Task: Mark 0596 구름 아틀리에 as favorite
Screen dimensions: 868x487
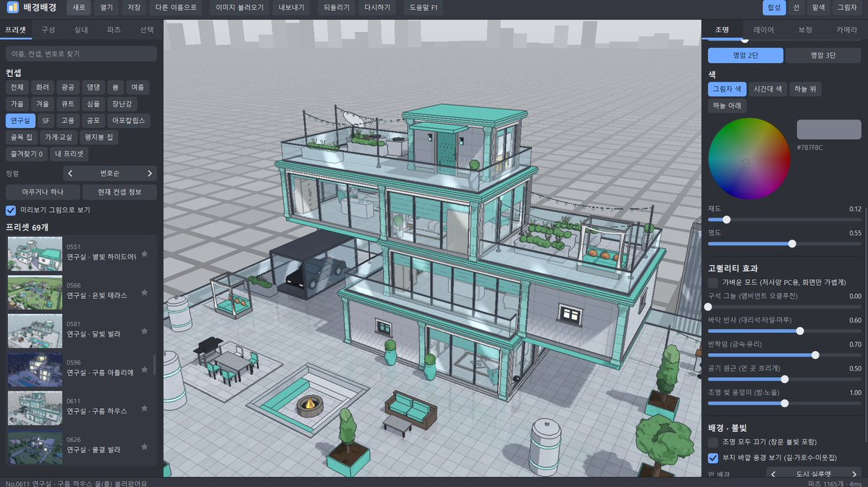Action: tap(145, 370)
